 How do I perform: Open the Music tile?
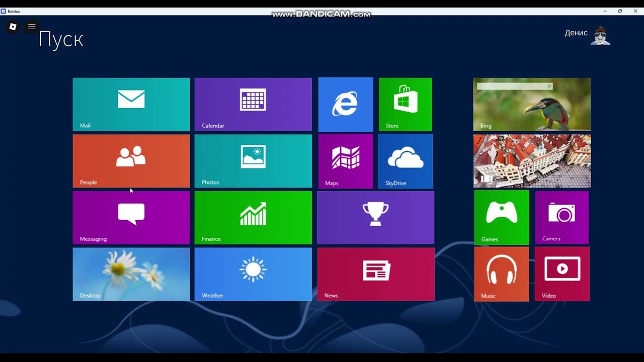pyautogui.click(x=502, y=274)
